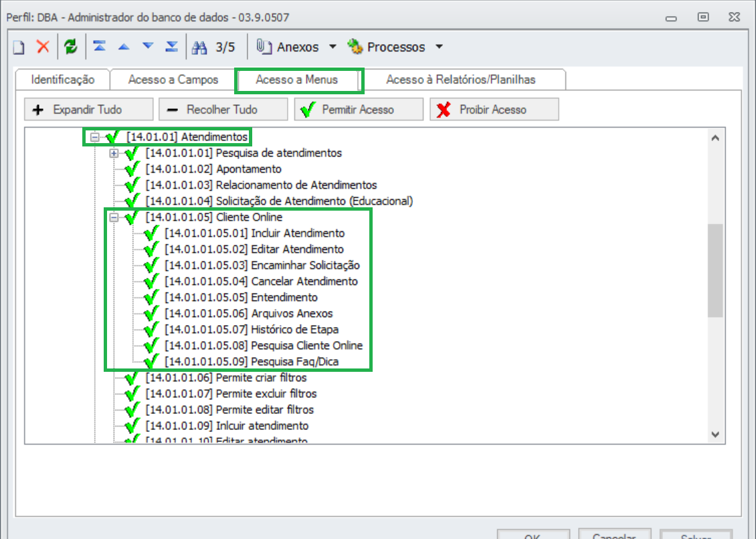This screenshot has width=756, height=539.
Task: Click the Proibir Acesso button
Action: point(494,110)
